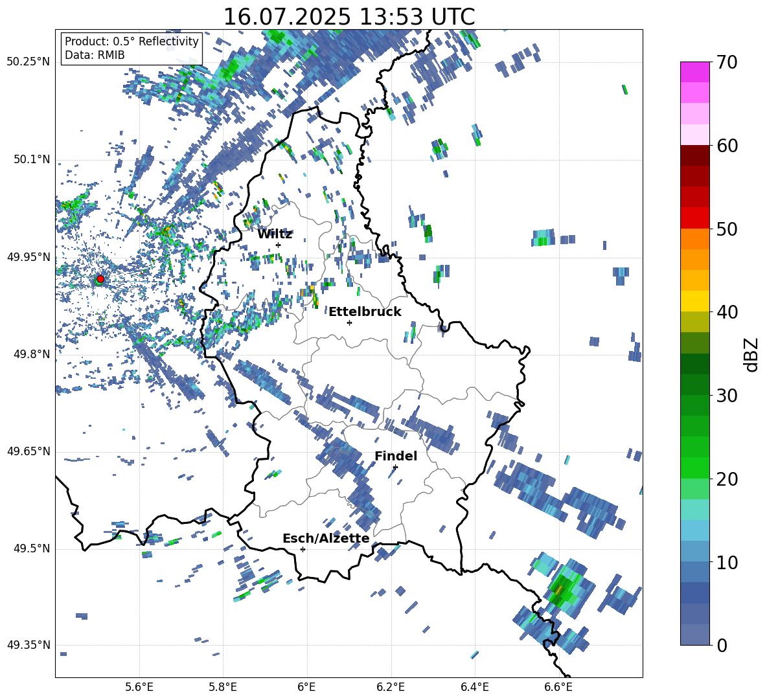Click the bright green colorbar swatch above 20

[694, 468]
